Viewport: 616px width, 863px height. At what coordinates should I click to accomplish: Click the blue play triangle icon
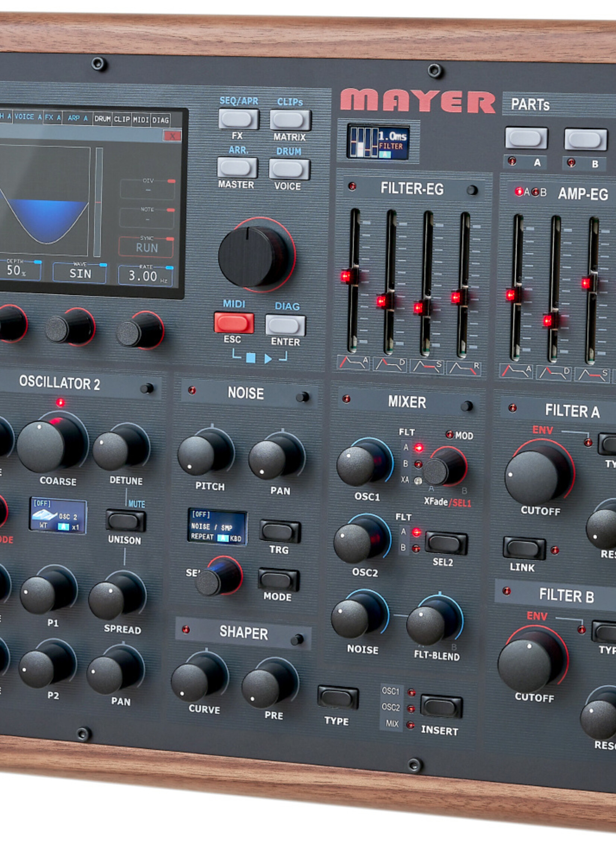[268, 358]
